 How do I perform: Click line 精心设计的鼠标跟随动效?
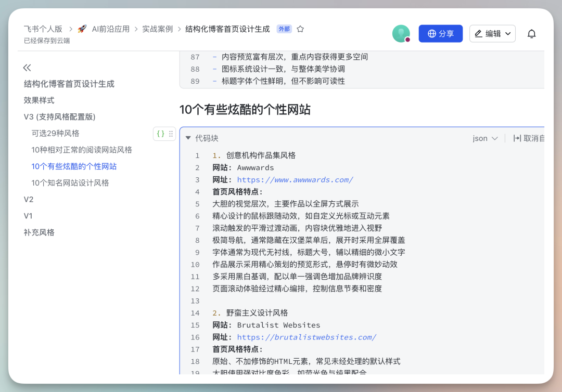click(301, 216)
